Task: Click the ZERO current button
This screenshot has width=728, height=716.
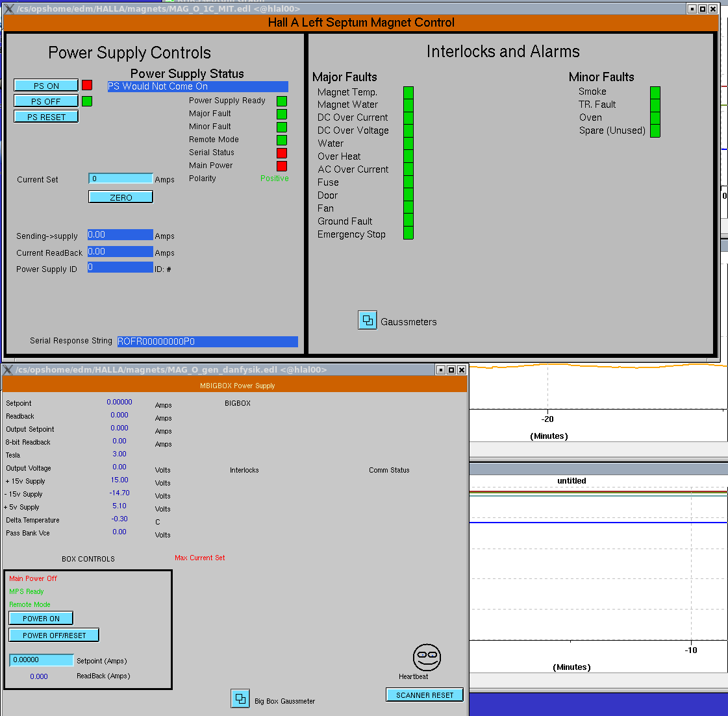Action: coord(121,197)
